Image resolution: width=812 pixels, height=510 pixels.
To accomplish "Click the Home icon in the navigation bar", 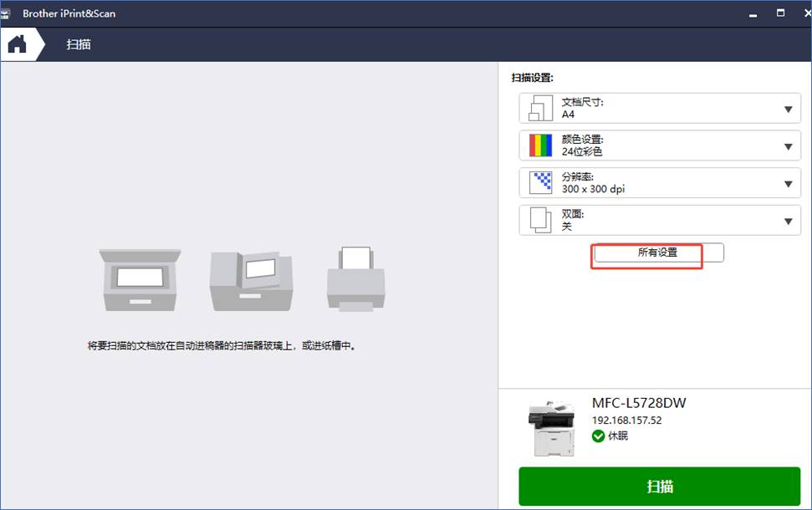I will (14, 43).
